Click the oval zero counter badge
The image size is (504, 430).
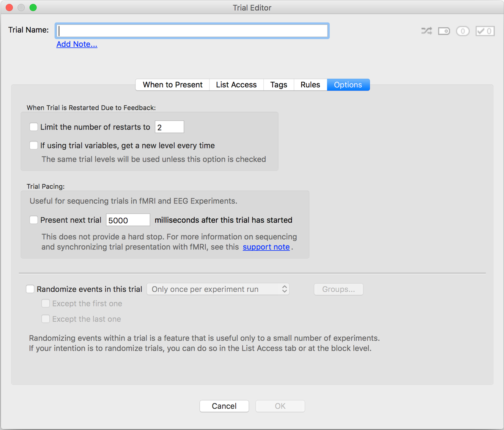(x=463, y=31)
